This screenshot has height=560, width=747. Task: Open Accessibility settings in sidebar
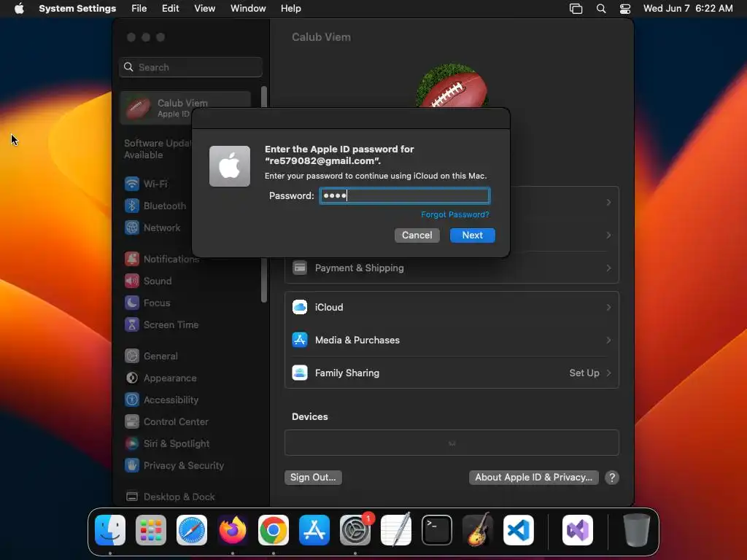click(x=161, y=400)
